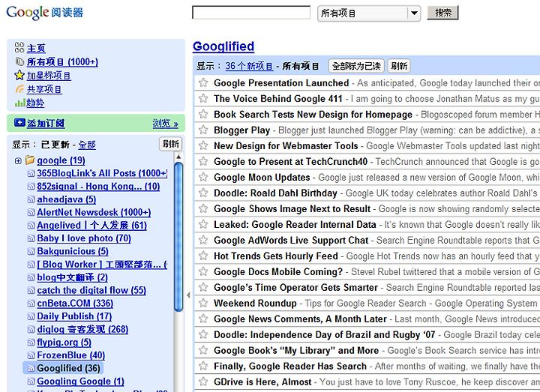The image size is (540, 392).
Task: Click 刷新 button in the Googlified toolbar
Action: pos(399,66)
